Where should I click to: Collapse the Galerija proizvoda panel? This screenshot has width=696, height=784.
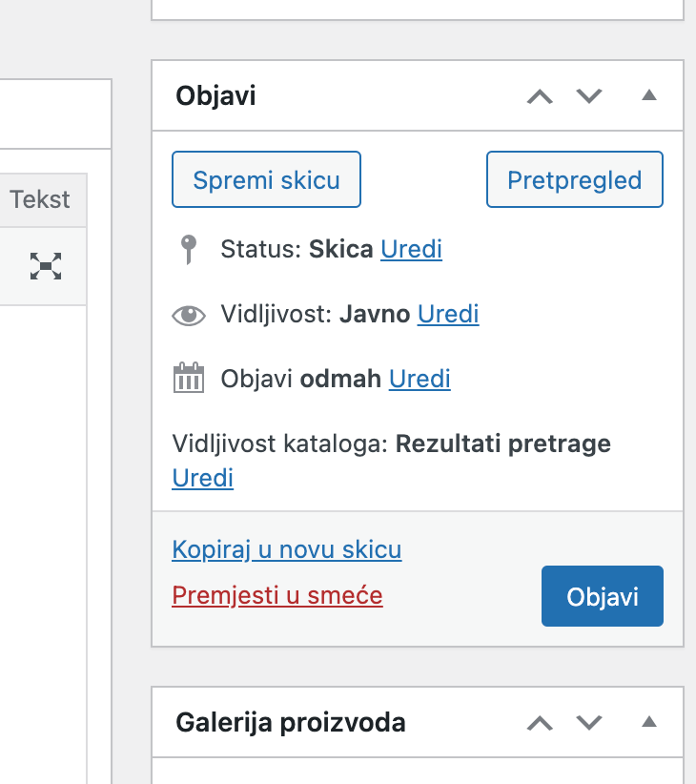pyautogui.click(x=649, y=722)
